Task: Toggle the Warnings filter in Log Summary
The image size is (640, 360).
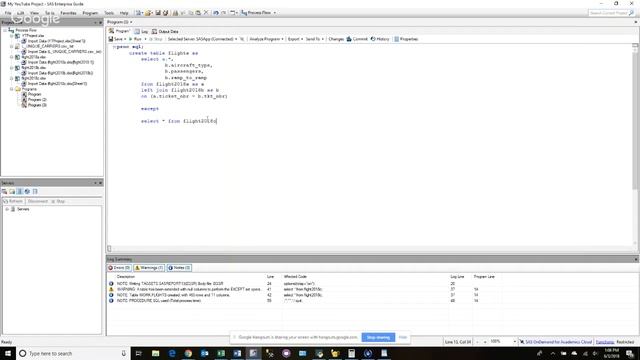Action: pyautogui.click(x=149, y=268)
